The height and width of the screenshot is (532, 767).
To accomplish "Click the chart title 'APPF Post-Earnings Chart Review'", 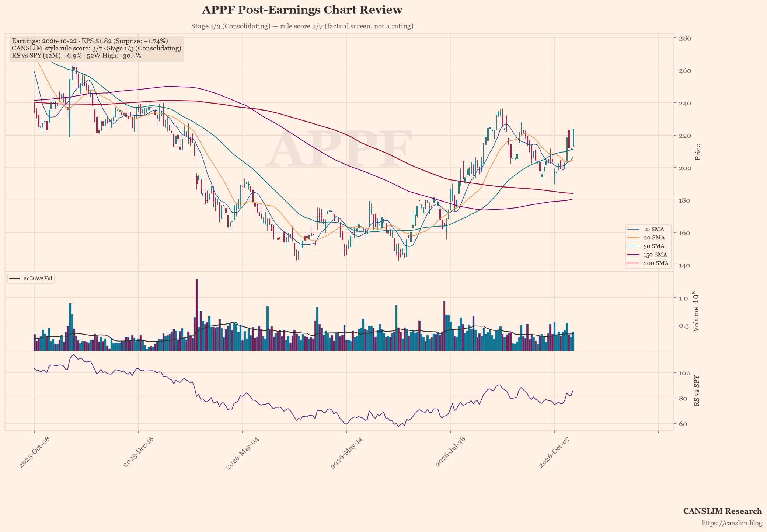I will (302, 10).
